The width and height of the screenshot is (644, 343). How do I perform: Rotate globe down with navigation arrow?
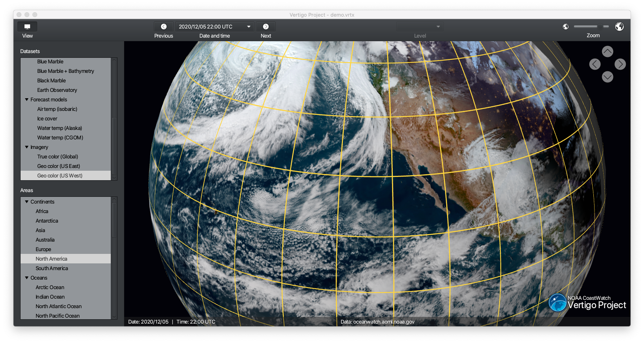[x=607, y=77]
